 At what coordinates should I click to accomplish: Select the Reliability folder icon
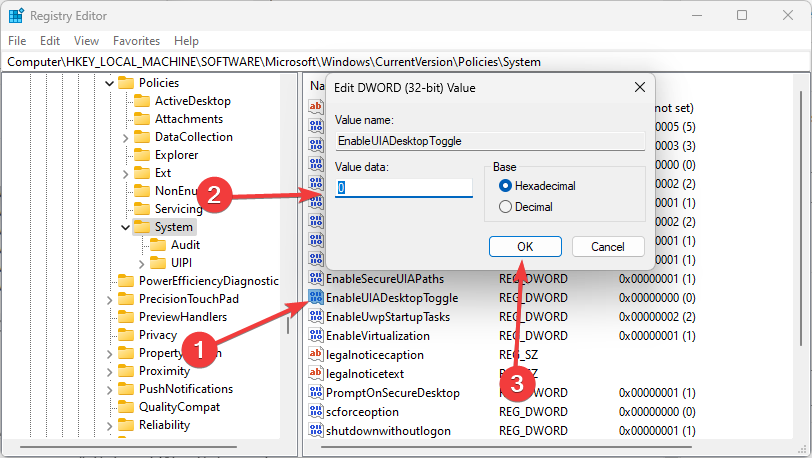point(126,425)
